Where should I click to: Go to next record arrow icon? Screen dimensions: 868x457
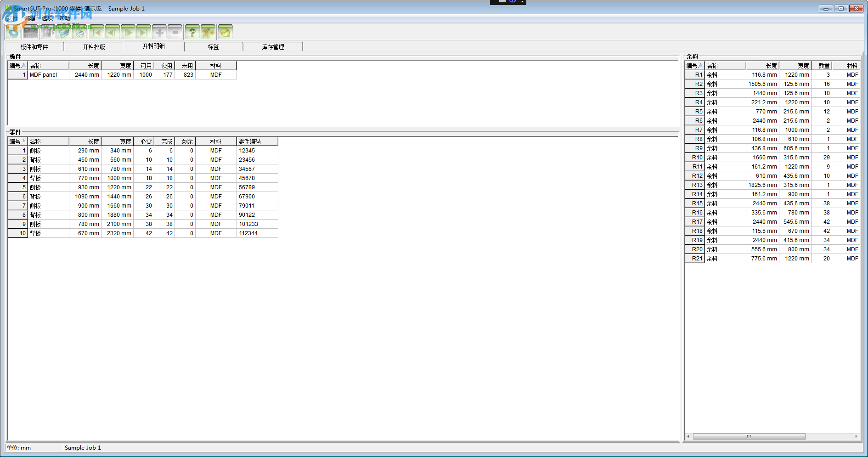[x=128, y=32]
